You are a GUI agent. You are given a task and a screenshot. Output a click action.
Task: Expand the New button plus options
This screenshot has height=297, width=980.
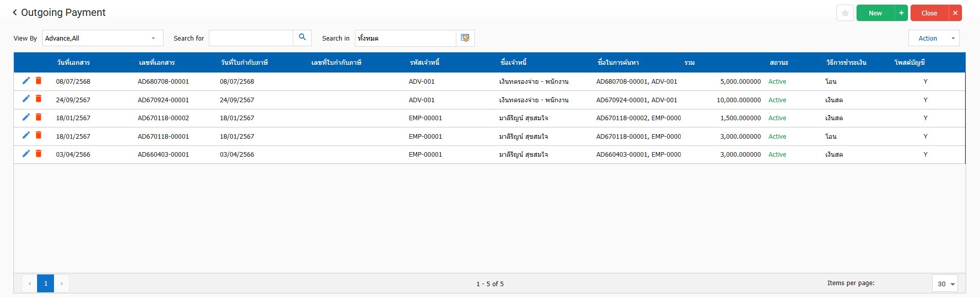[x=901, y=13]
